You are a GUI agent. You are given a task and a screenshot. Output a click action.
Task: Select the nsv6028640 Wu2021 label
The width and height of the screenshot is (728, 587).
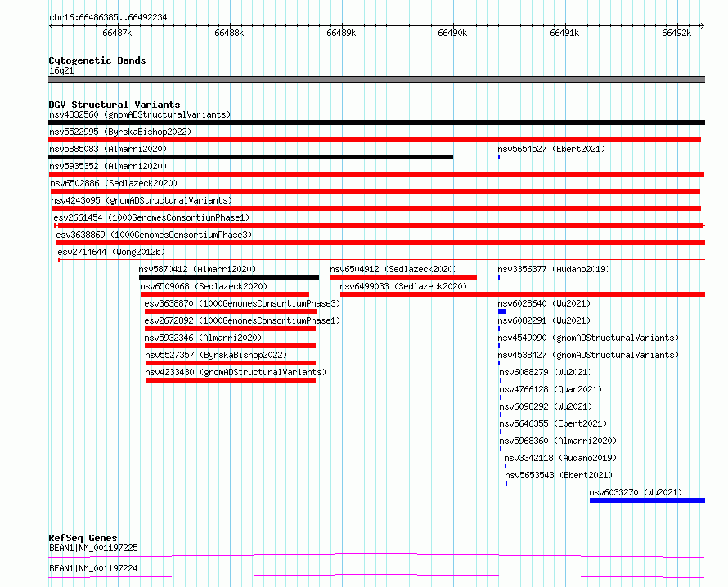click(x=544, y=303)
